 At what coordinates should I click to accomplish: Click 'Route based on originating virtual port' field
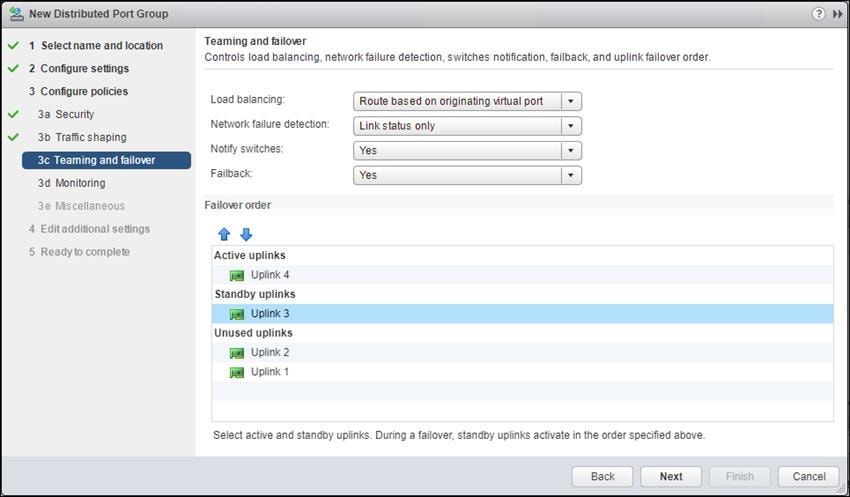coord(467,101)
